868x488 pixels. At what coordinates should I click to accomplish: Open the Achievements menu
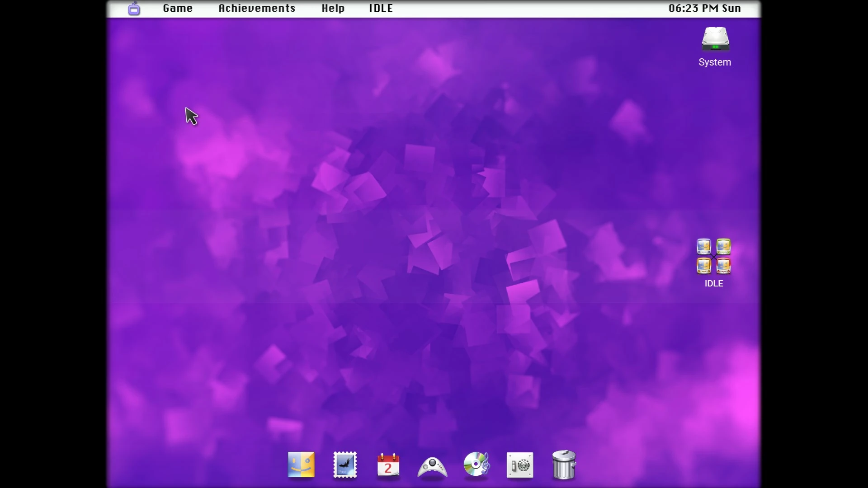point(257,9)
